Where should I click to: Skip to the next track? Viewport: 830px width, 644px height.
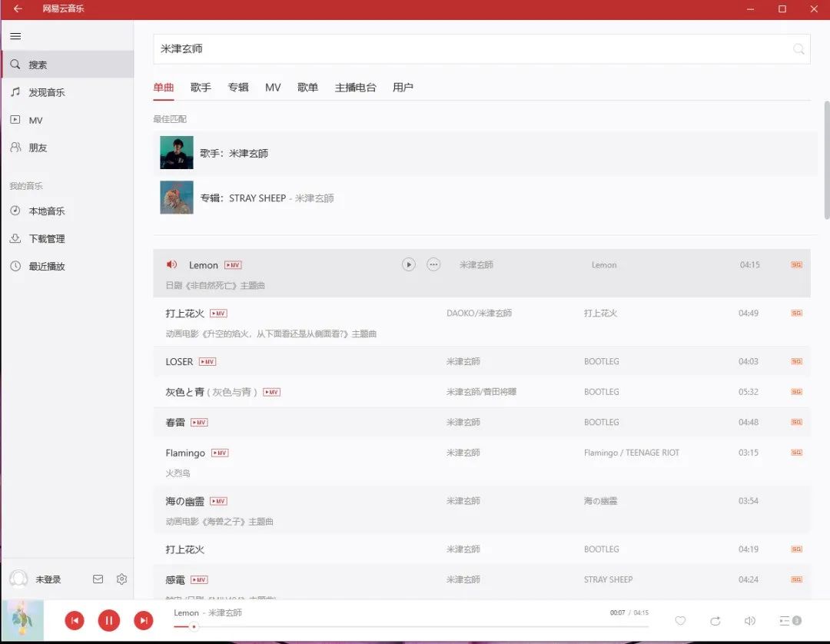point(144,620)
